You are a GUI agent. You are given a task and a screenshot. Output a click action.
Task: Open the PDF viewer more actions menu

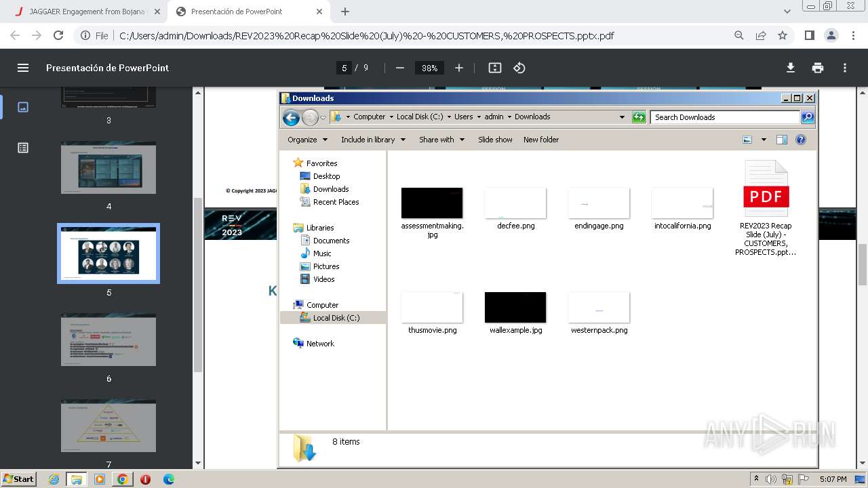(x=845, y=68)
